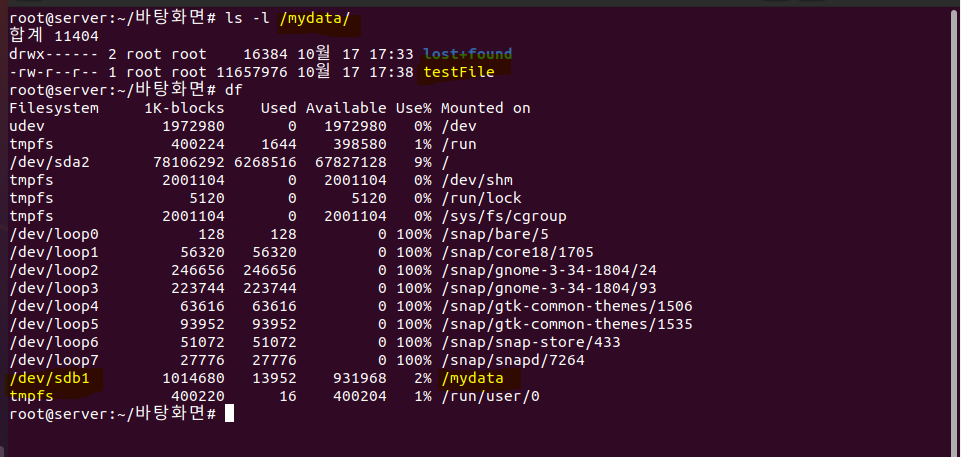
Task: Click the 1K-blocks column header
Action: [184, 108]
